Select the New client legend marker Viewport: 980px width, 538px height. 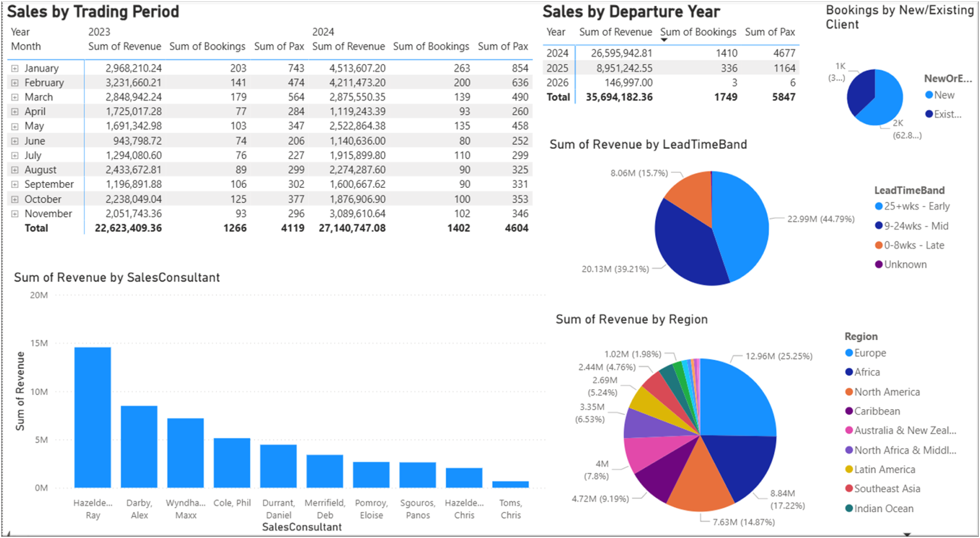[x=928, y=95]
